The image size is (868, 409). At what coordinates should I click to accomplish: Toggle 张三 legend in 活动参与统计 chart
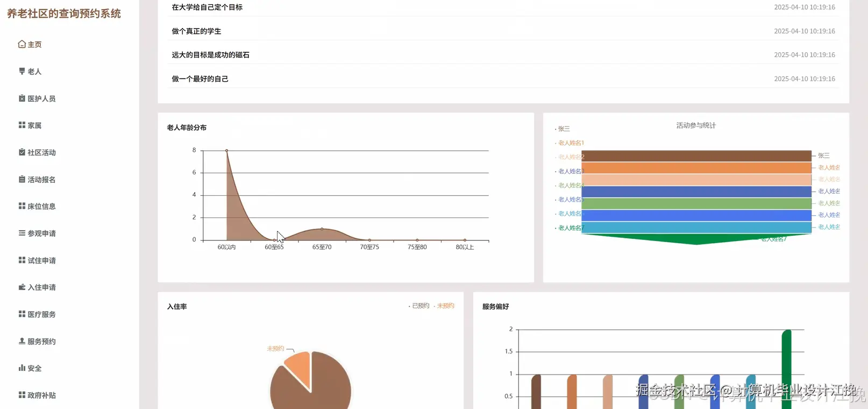(x=563, y=129)
